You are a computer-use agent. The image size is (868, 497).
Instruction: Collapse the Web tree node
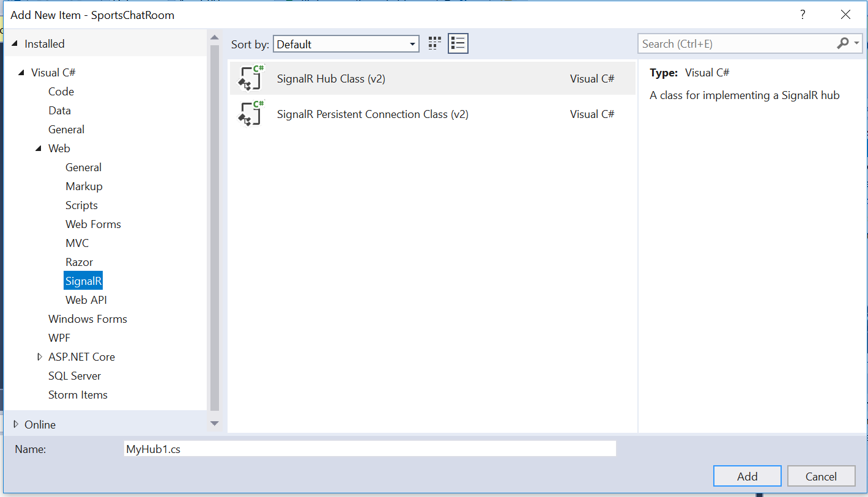[39, 149]
